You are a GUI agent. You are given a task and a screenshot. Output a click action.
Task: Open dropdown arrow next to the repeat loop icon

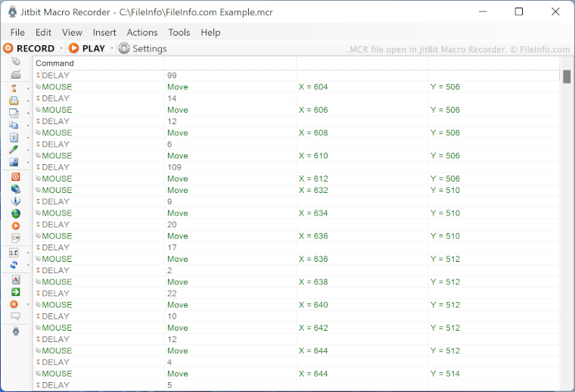[28, 265]
